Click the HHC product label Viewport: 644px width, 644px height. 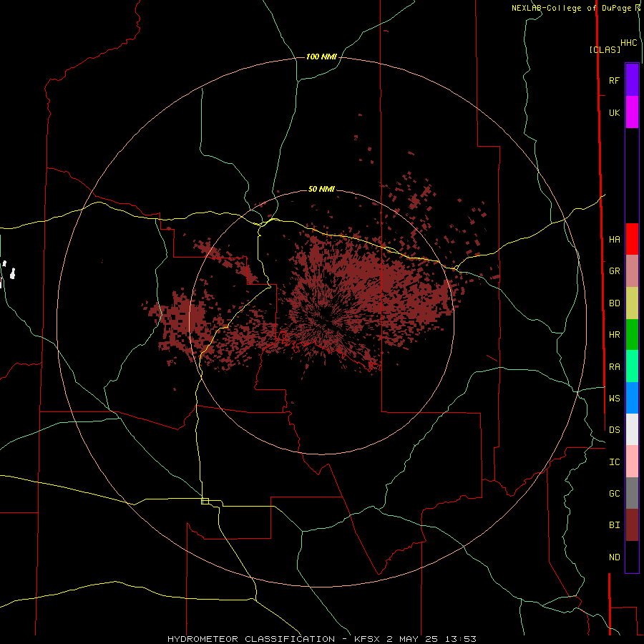click(629, 43)
